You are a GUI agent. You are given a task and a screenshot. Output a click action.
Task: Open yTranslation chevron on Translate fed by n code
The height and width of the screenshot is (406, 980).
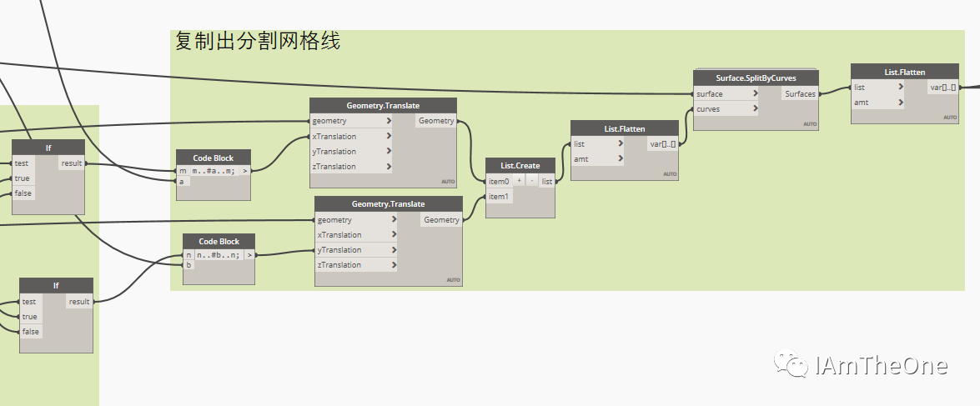coord(394,250)
